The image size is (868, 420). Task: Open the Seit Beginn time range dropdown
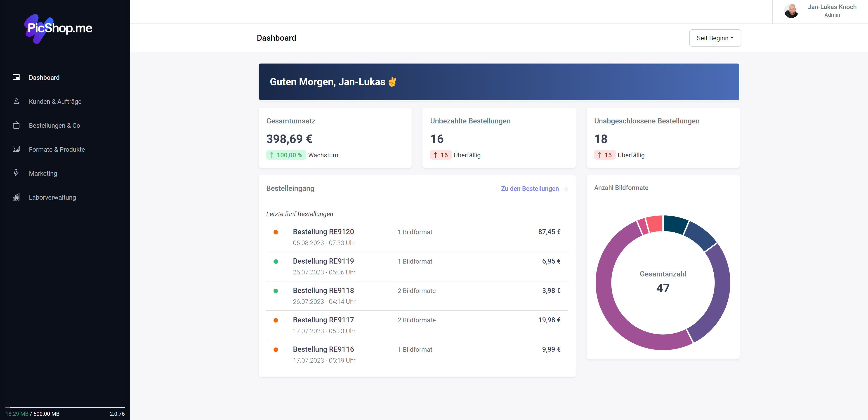(715, 38)
